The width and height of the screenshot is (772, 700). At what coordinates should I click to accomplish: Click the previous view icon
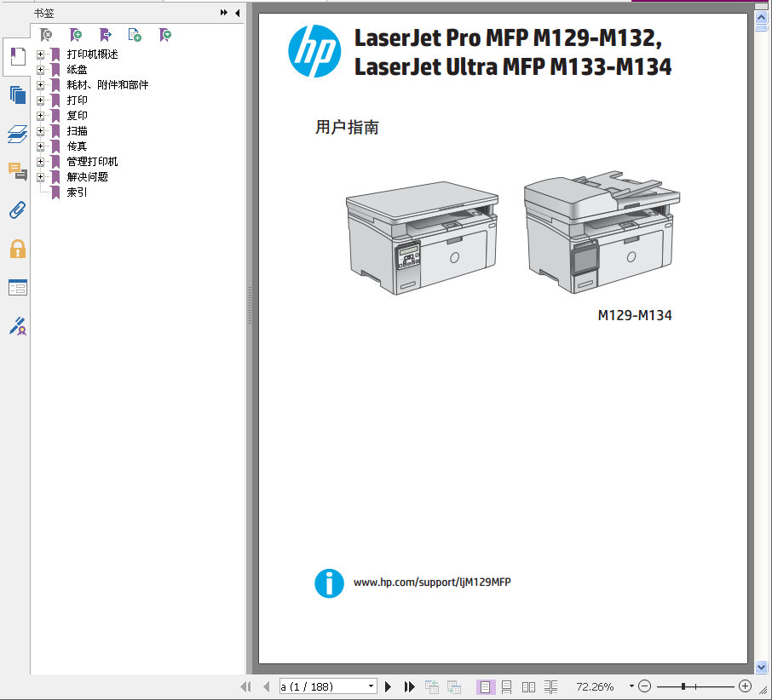432,686
